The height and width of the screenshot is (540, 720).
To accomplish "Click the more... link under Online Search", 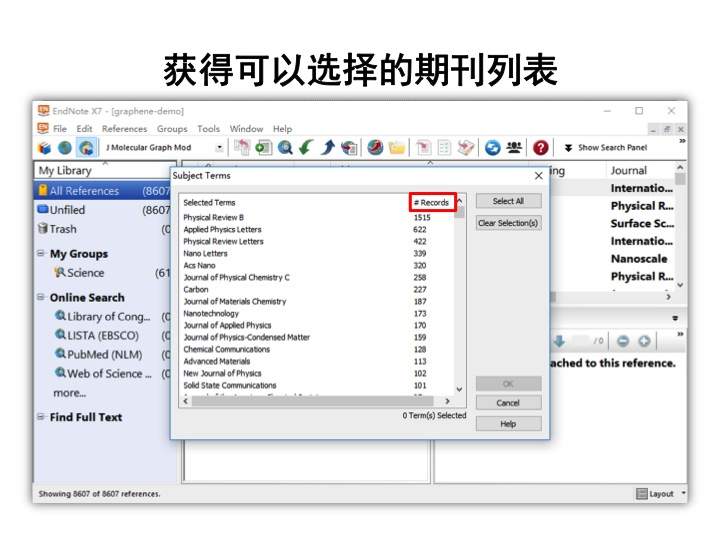I will coord(70,393).
